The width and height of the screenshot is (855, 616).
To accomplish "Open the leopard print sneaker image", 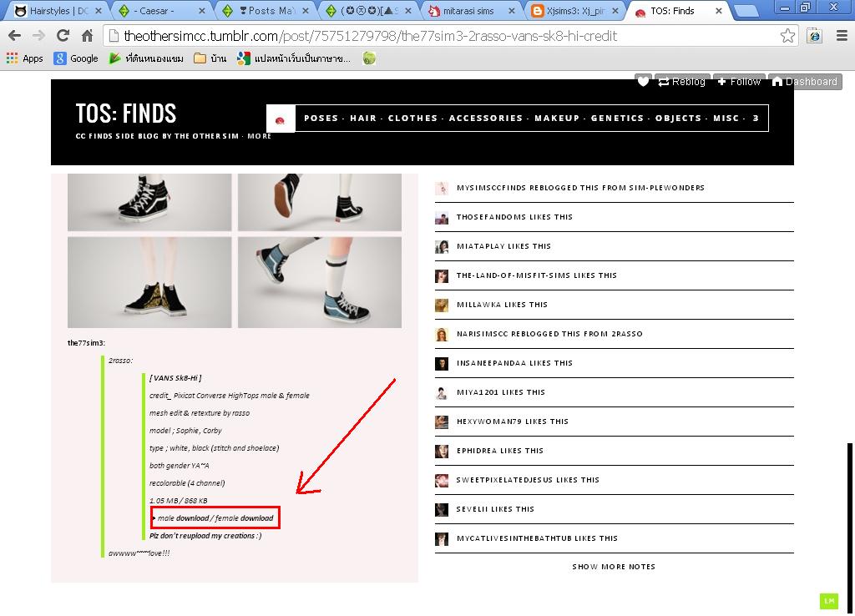I will coord(149,282).
